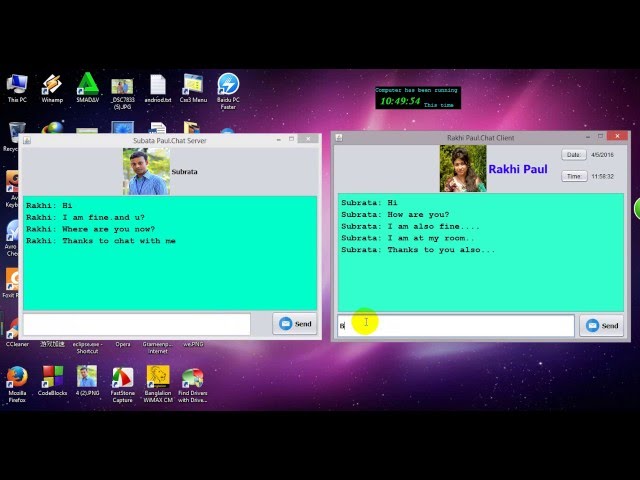Open the CodeBlocks desktop icon
Viewport: 640px width, 480px height.
tap(52, 380)
